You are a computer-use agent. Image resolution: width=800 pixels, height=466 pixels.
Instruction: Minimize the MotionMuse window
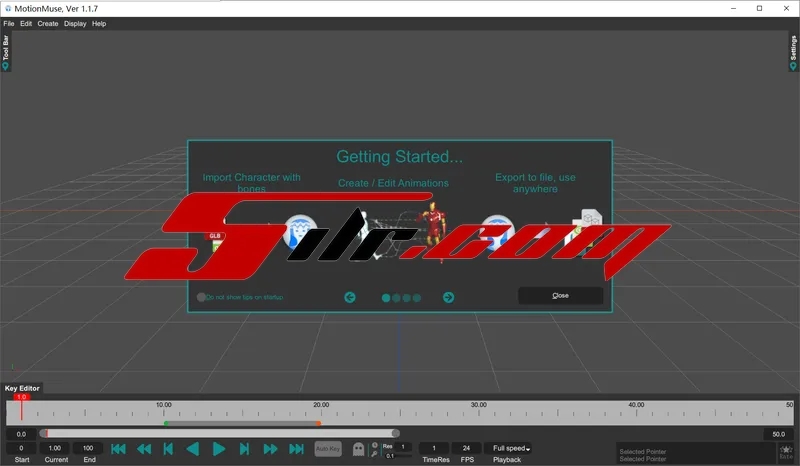(733, 8)
